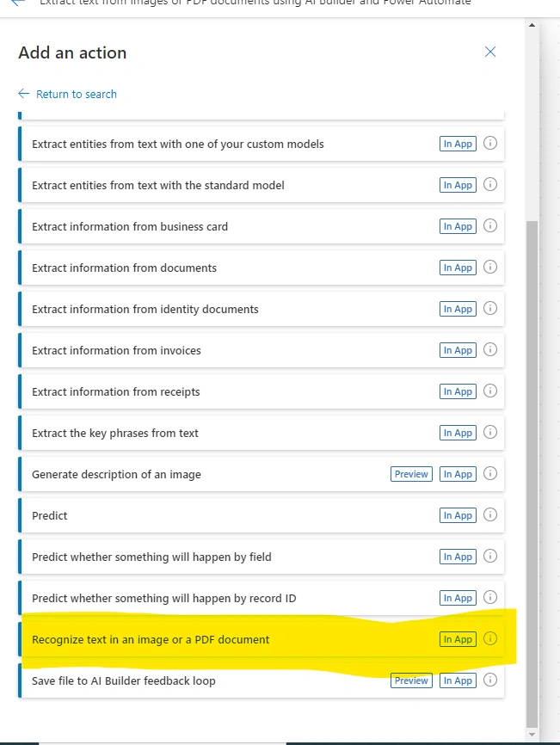Click In App badge on receipts row

click(458, 391)
